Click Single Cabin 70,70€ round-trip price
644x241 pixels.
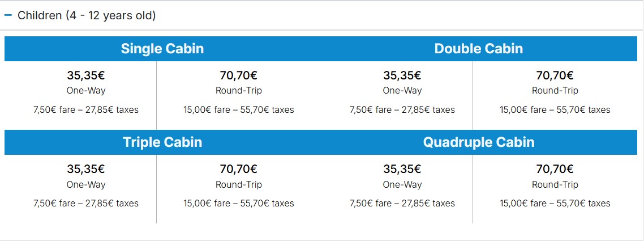point(238,75)
